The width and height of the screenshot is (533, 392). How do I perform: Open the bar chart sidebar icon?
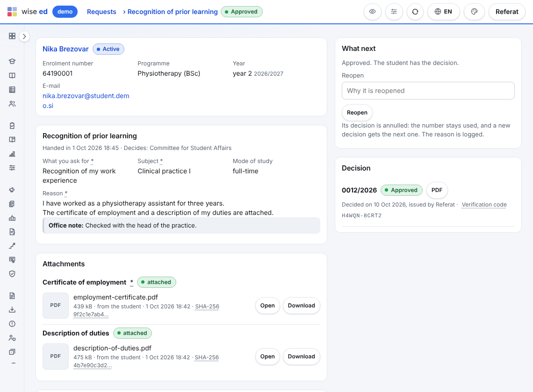12,154
